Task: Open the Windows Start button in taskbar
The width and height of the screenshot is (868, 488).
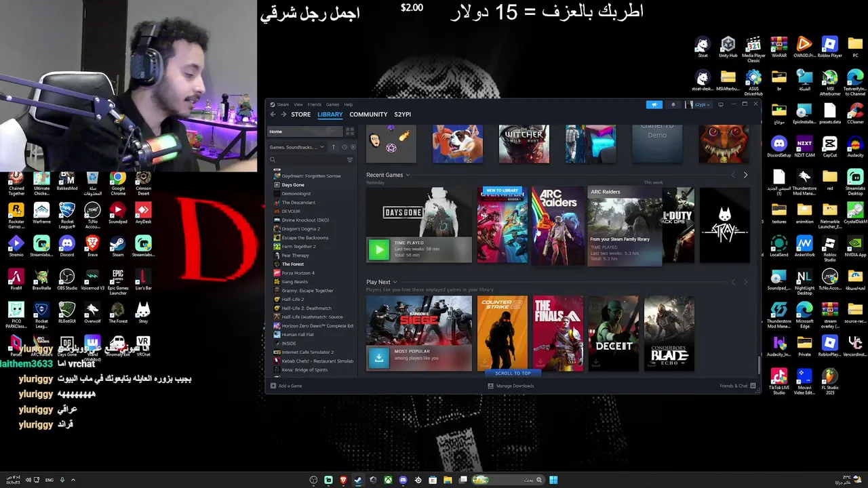Action: point(553,480)
